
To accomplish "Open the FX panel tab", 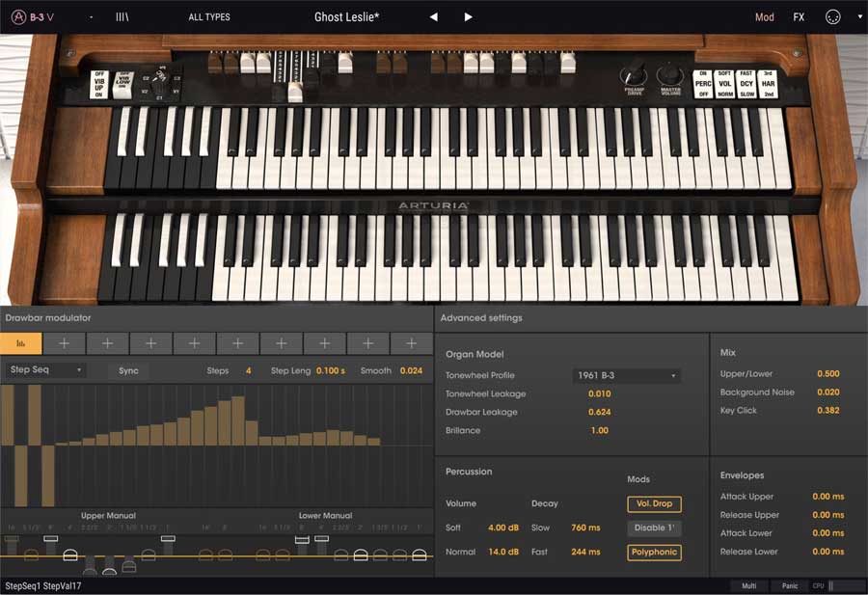I will (799, 17).
